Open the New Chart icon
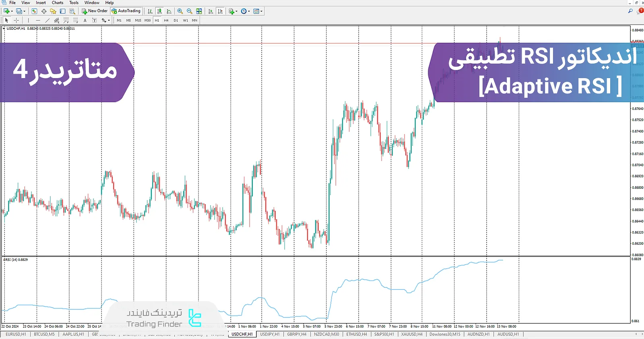 (x=6, y=11)
